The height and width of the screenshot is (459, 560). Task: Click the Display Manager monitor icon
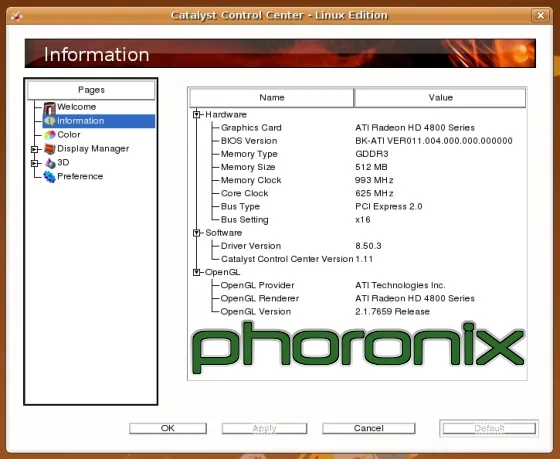tap(50, 149)
